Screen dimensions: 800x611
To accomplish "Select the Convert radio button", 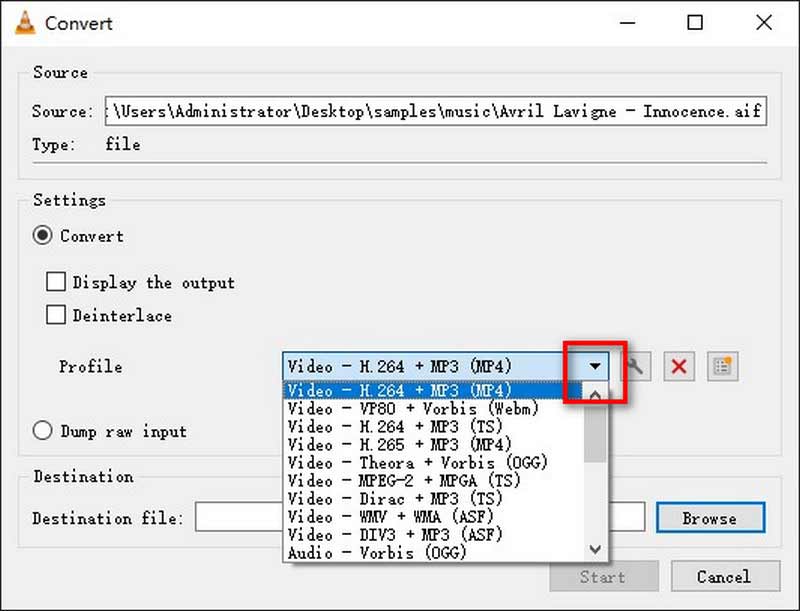I will pos(42,236).
